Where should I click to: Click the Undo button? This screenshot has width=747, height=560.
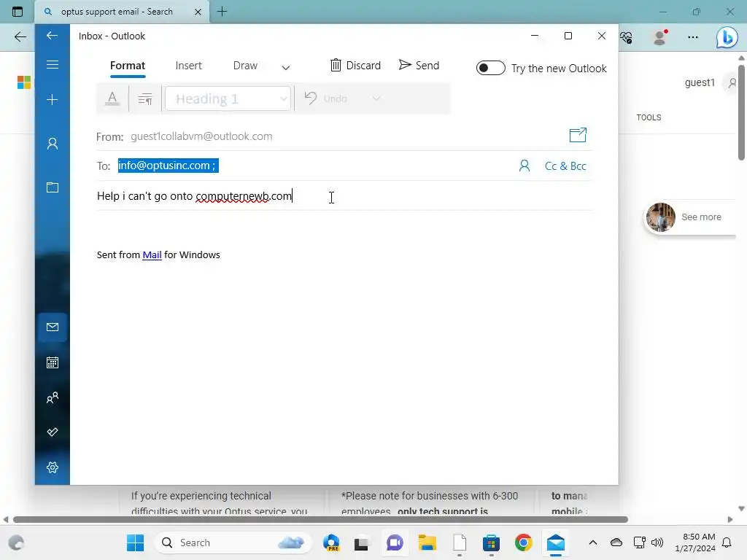click(326, 98)
